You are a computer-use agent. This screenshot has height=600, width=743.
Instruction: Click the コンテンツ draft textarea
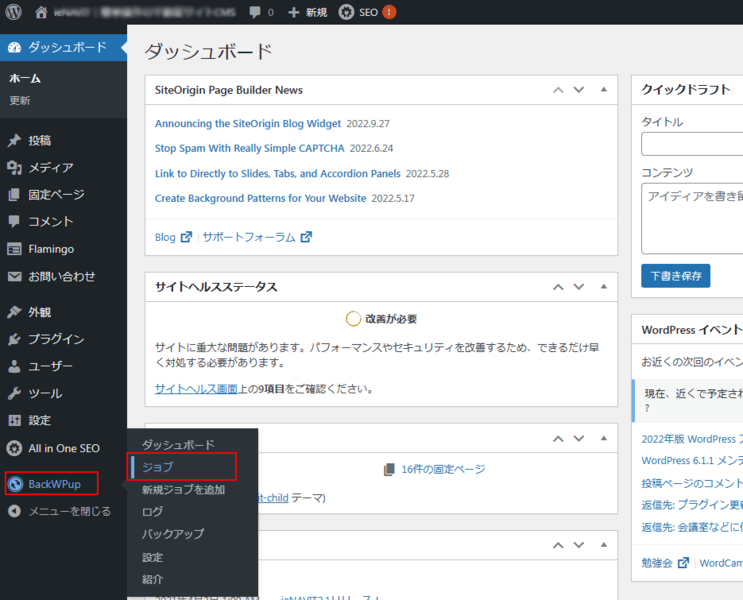point(692,218)
